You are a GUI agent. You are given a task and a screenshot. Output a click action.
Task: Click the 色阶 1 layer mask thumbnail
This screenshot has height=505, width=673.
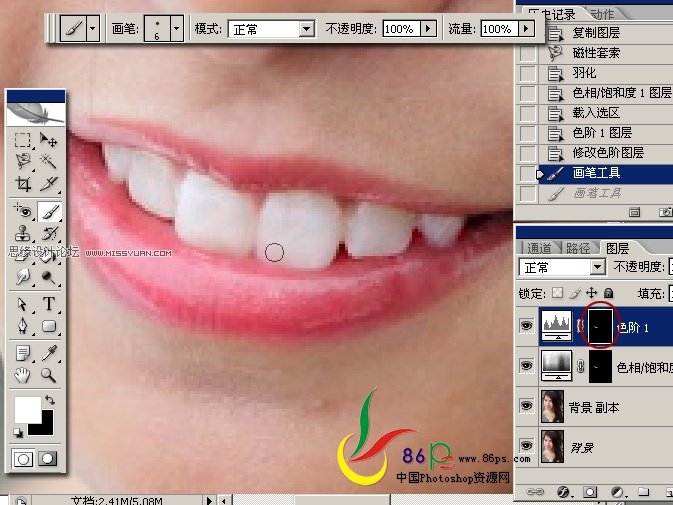[x=600, y=327]
